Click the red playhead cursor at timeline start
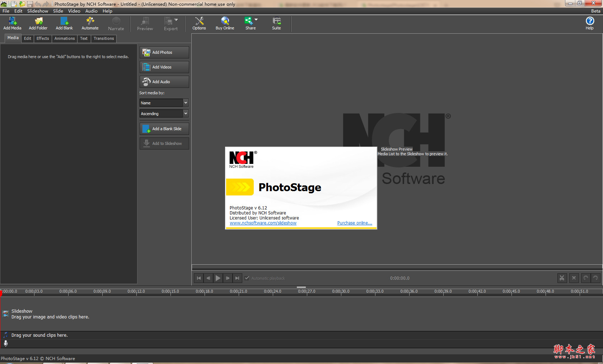603x364 pixels. click(1, 293)
